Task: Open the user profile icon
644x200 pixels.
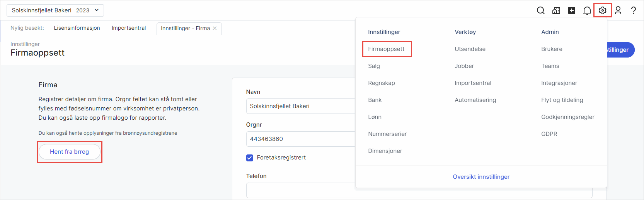Action: click(x=618, y=10)
